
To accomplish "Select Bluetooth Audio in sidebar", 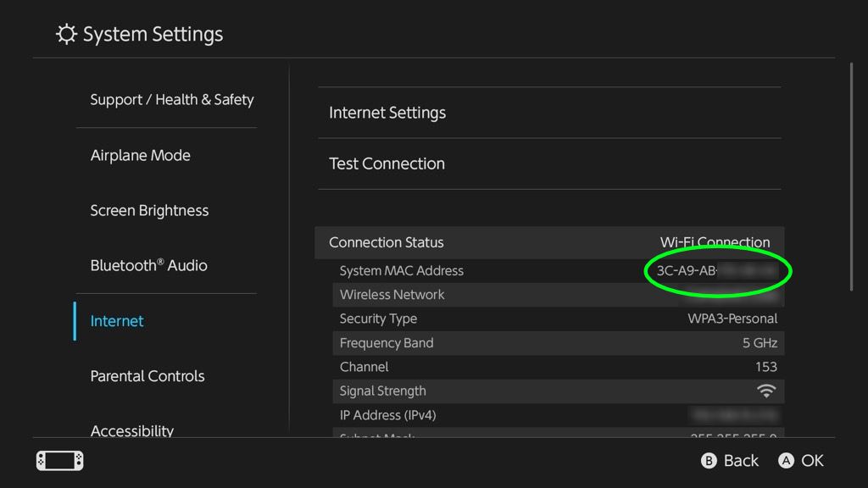I will [149, 265].
